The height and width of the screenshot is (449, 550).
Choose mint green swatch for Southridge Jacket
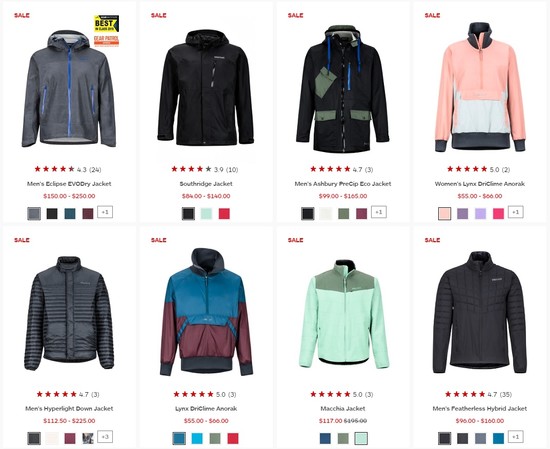(x=206, y=214)
